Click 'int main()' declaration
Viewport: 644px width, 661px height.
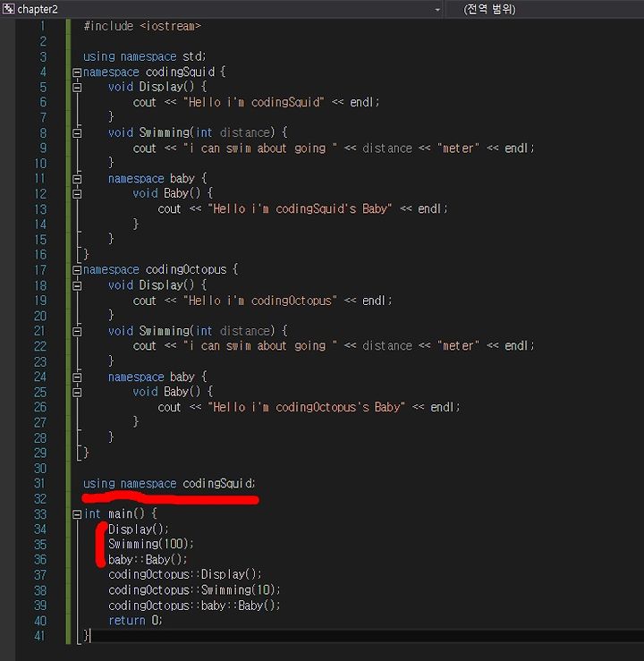click(114, 514)
